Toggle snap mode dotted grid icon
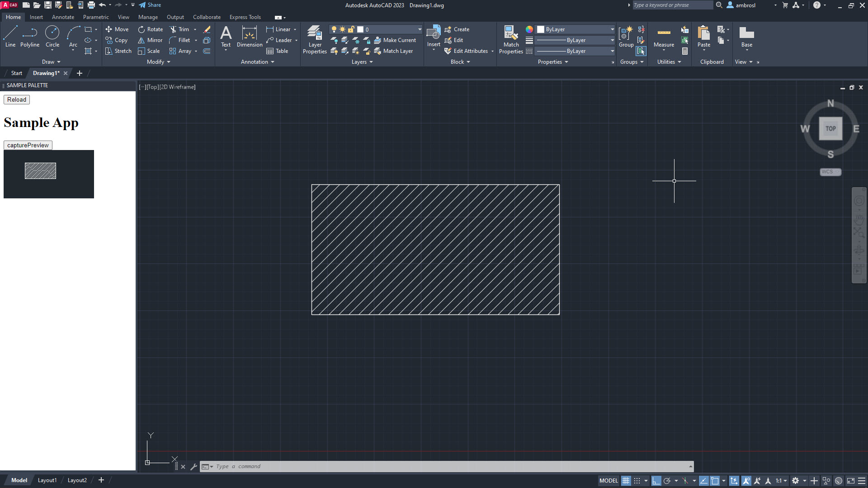This screenshot has height=488, width=868. 637,481
